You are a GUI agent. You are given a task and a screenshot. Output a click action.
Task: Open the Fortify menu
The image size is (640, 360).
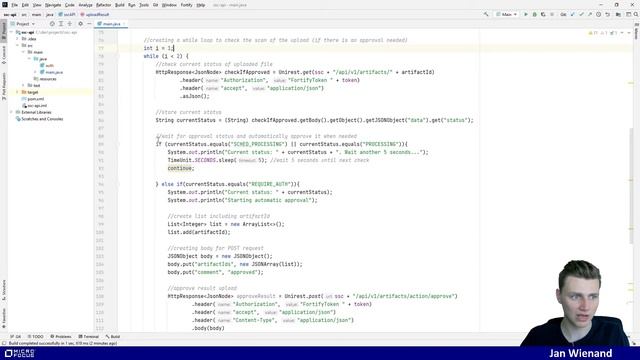pos(187,5)
